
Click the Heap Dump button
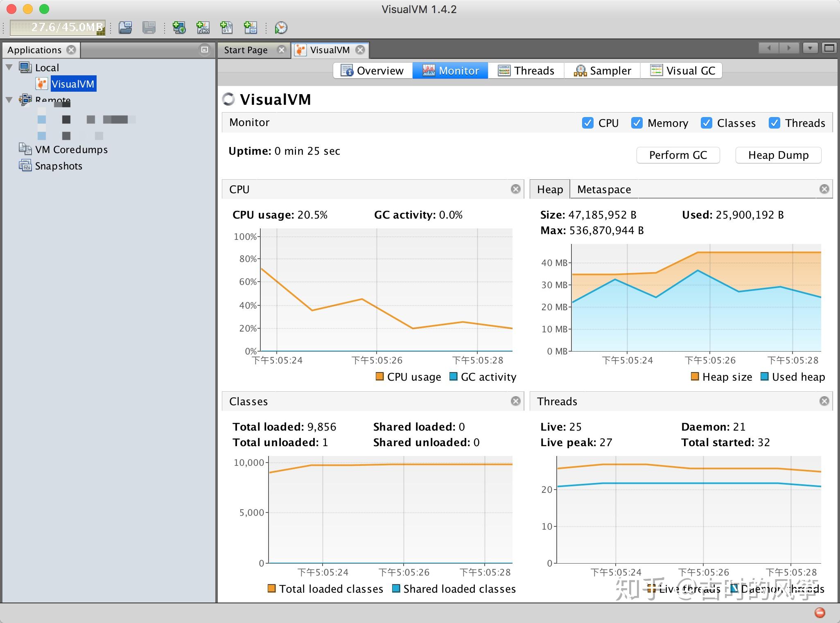click(778, 155)
